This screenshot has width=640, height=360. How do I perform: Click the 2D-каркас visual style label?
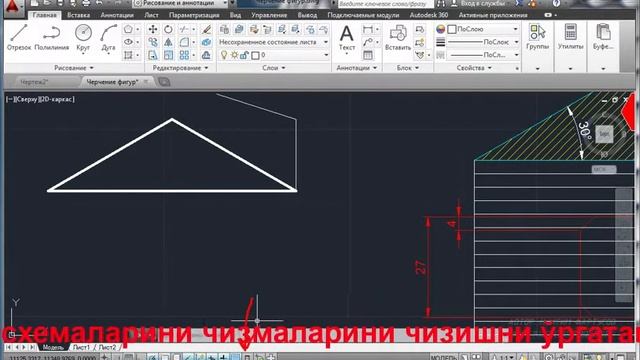[x=56, y=99]
